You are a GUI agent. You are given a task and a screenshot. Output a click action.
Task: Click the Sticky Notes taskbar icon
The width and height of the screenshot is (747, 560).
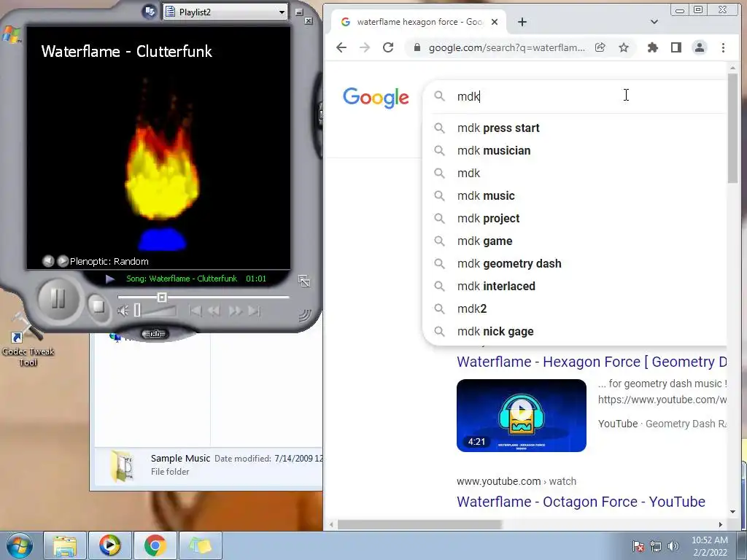(x=200, y=545)
